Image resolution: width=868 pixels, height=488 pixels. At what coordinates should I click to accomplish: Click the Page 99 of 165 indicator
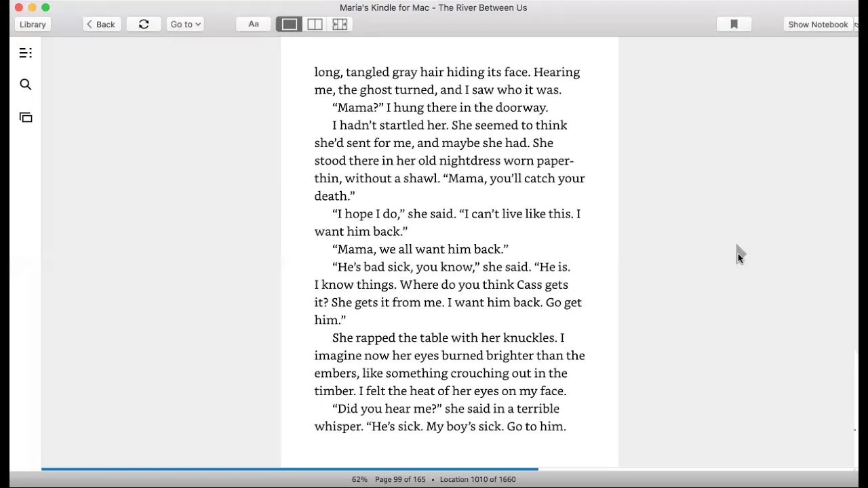pyautogui.click(x=400, y=479)
